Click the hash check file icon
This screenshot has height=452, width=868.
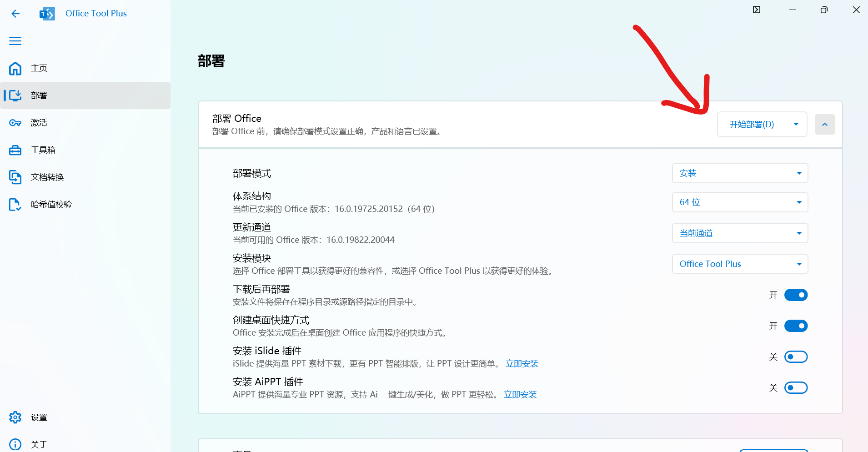pyautogui.click(x=15, y=205)
